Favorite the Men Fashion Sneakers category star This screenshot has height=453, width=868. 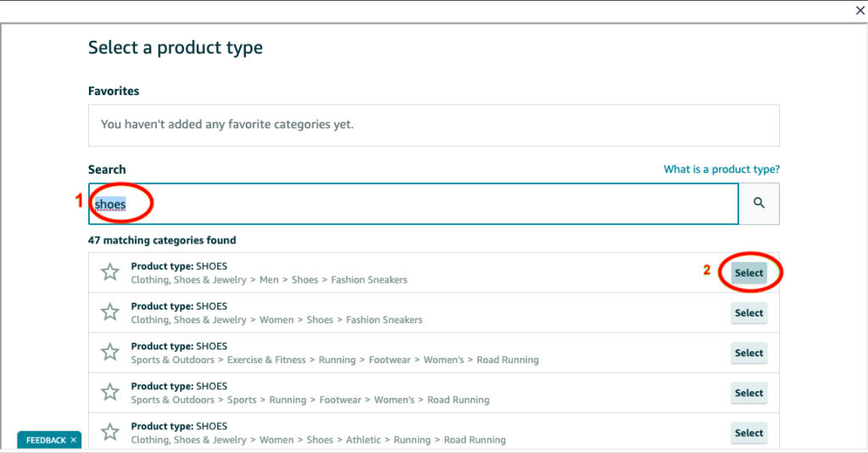pyautogui.click(x=110, y=272)
